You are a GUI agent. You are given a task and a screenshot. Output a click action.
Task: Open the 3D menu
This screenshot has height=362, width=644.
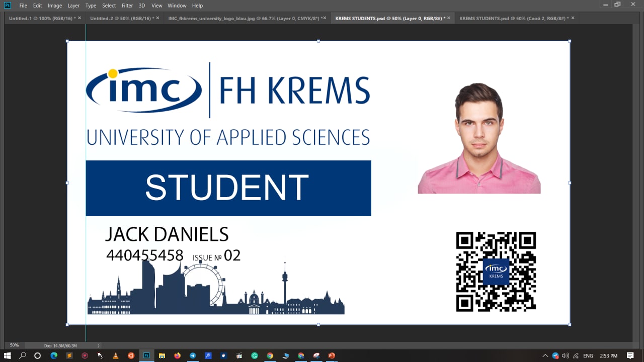142,6
